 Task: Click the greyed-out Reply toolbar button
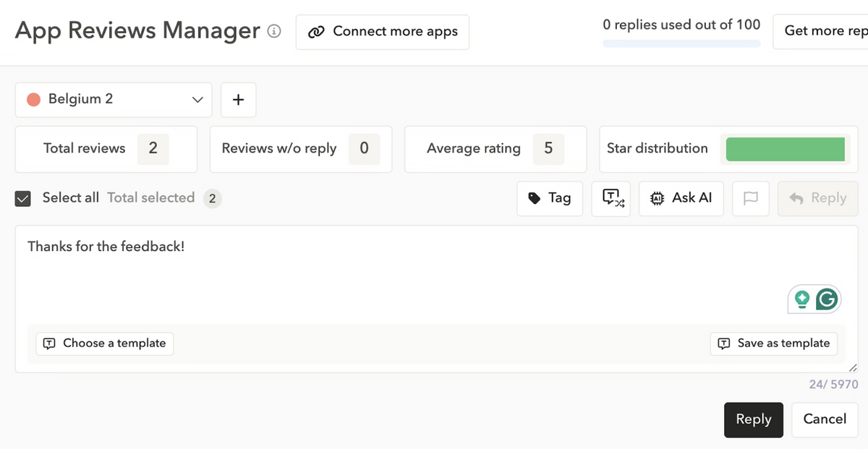point(818,198)
